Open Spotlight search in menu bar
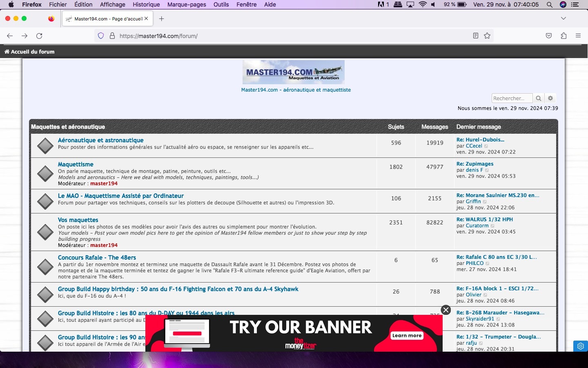The height and width of the screenshot is (368, 588). pyautogui.click(x=550, y=4)
